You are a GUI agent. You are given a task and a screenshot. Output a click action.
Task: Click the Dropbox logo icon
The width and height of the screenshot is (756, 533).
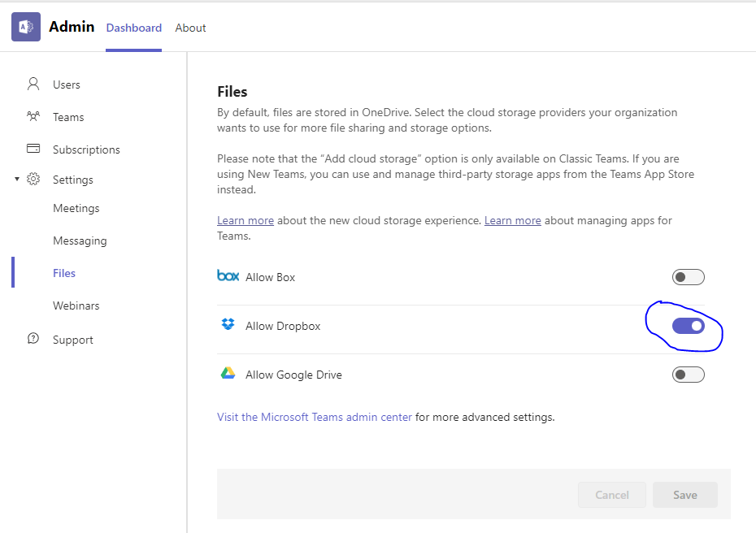(x=228, y=323)
